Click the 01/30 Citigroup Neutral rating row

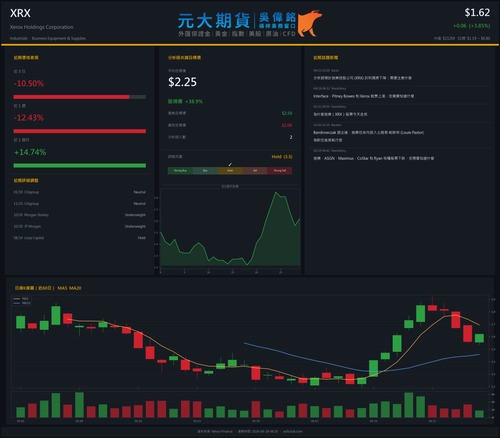point(80,192)
